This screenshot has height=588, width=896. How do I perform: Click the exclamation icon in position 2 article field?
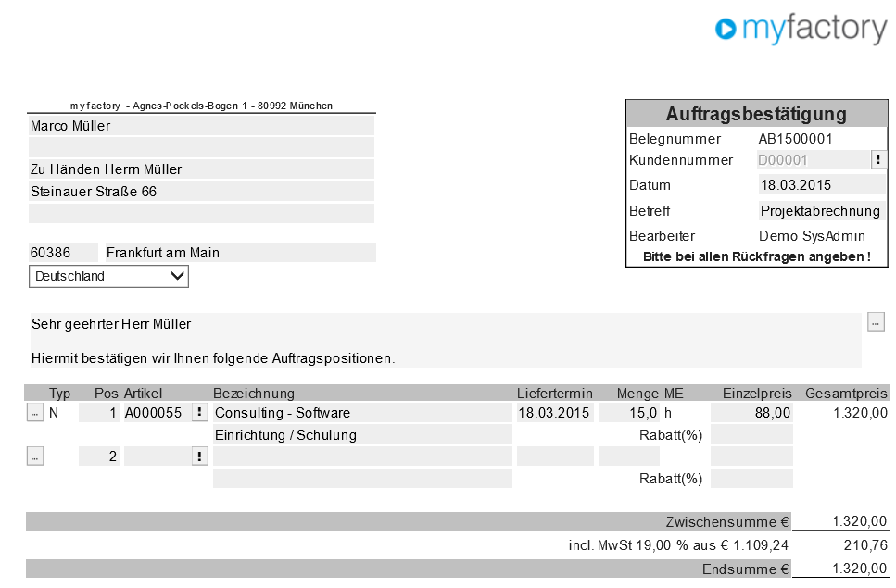pyautogui.click(x=199, y=457)
